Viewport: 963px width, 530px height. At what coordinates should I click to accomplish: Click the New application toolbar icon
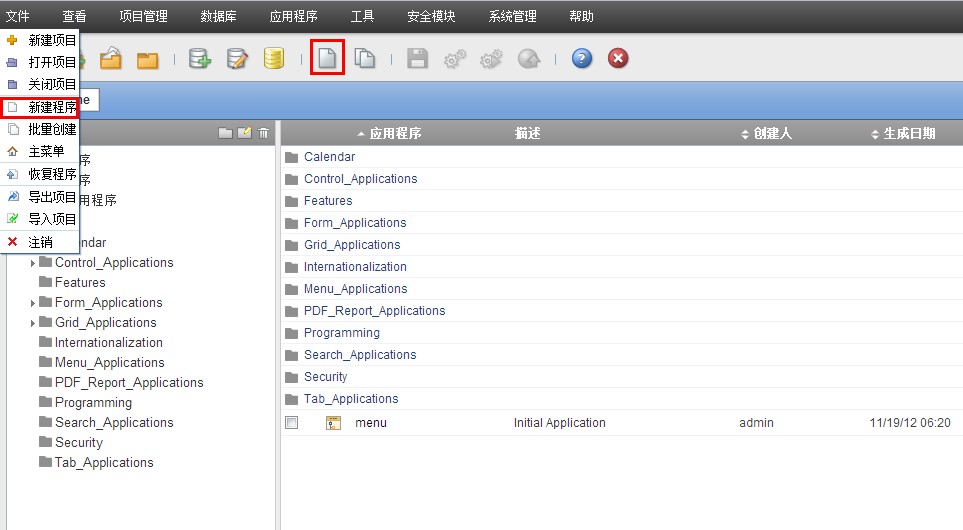pos(327,58)
